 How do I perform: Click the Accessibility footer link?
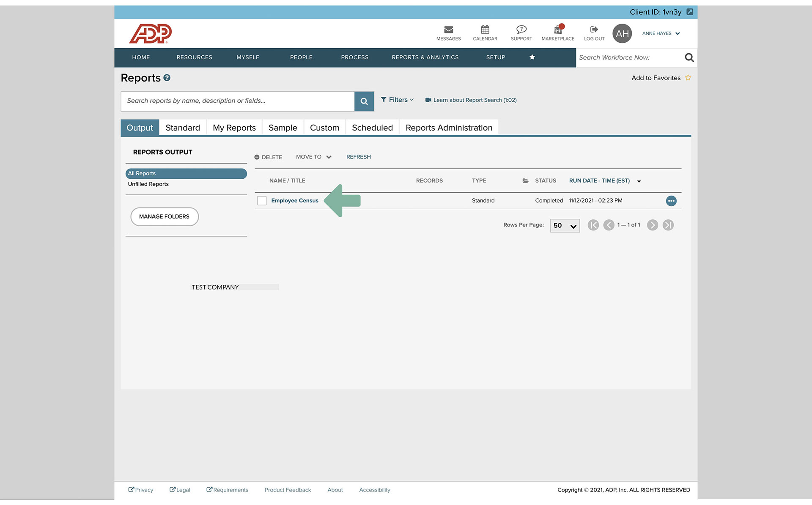tap(375, 490)
